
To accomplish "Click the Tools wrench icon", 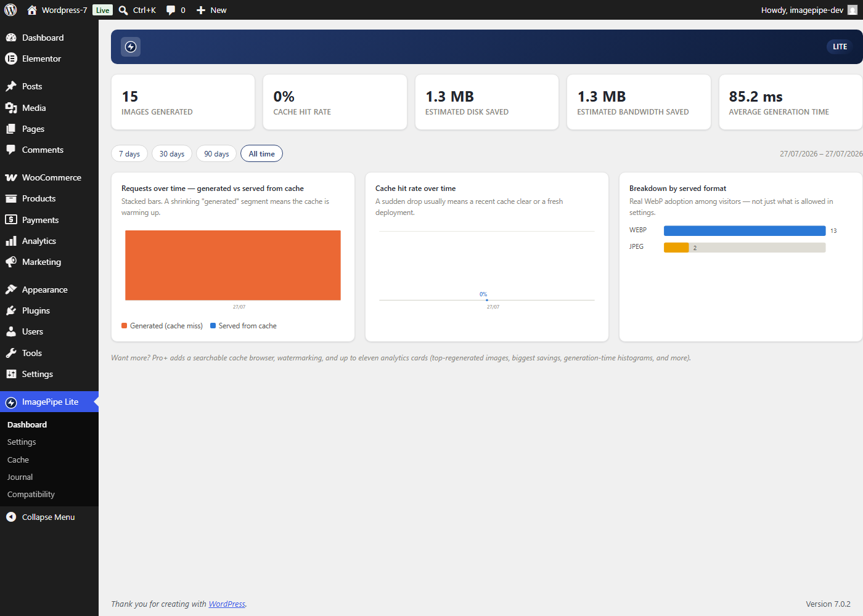I will pyautogui.click(x=11, y=353).
